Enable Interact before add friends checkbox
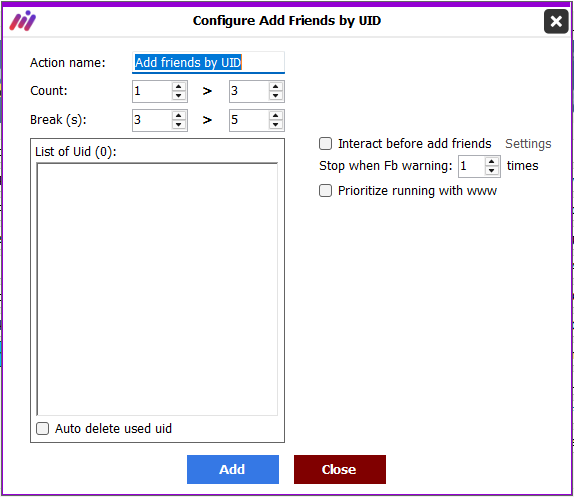 pos(325,143)
